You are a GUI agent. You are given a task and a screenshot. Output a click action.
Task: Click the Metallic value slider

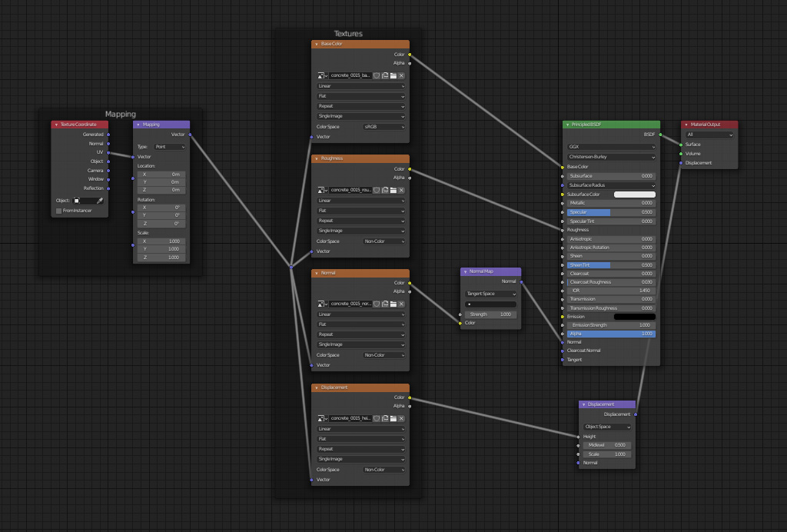tap(611, 203)
